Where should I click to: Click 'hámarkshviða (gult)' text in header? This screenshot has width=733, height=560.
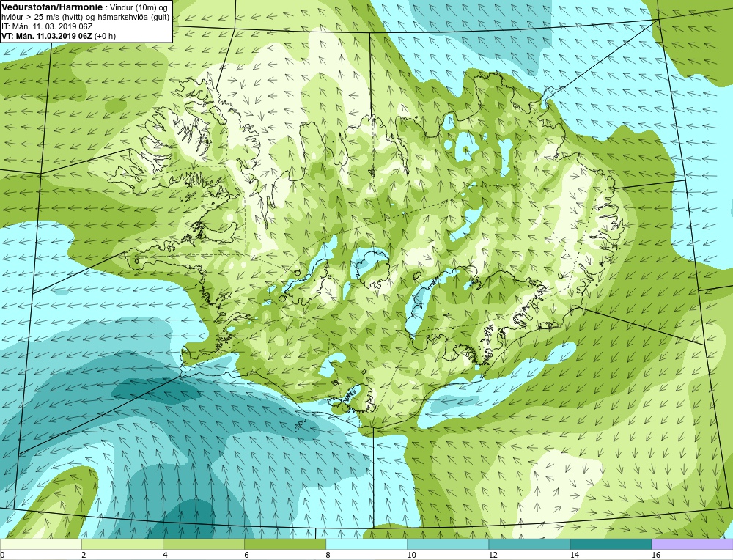[135, 18]
